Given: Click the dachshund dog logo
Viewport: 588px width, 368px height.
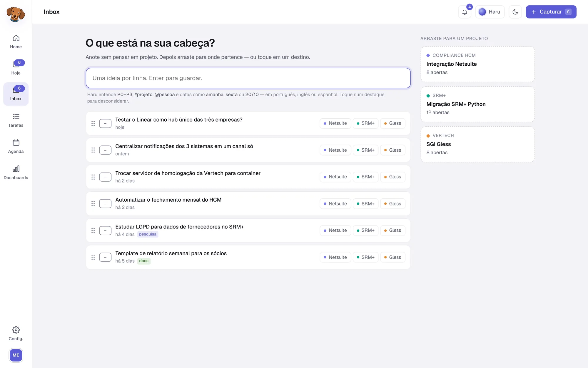Looking at the screenshot, I should [16, 14].
